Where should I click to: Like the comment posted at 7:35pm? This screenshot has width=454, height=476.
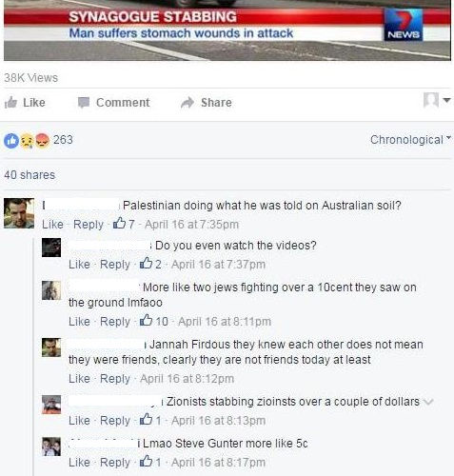coord(52,225)
